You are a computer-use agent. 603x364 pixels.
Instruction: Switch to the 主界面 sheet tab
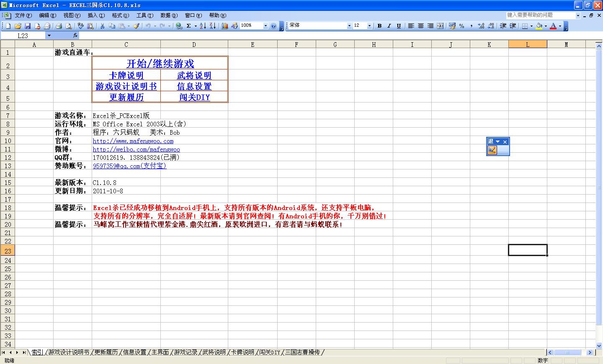160,352
